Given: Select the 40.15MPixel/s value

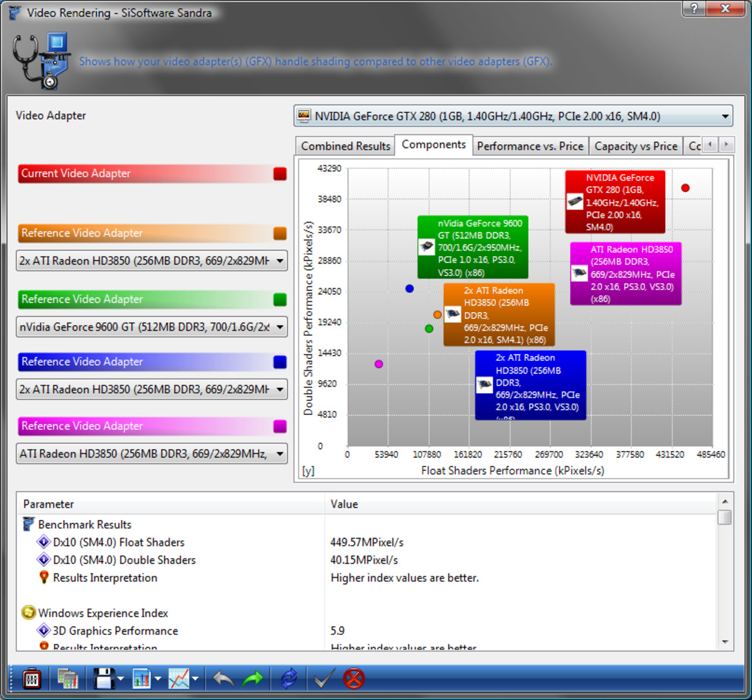Looking at the screenshot, I should [364, 560].
